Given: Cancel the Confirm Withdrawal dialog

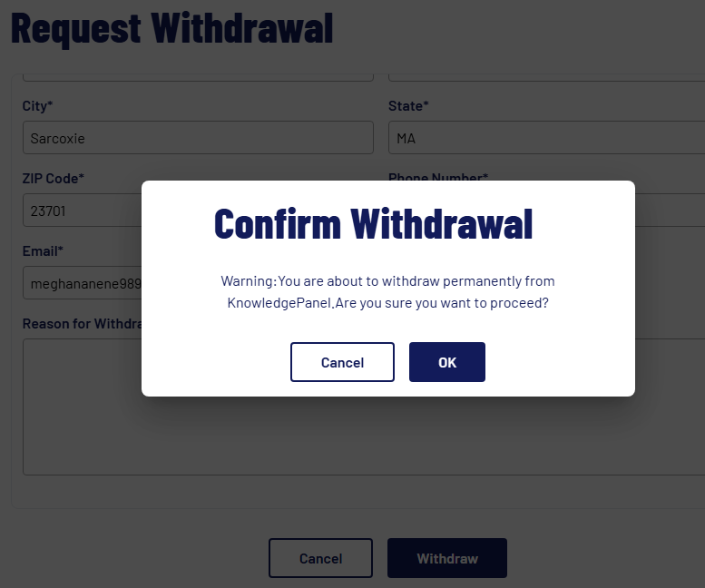Looking at the screenshot, I should pyautogui.click(x=342, y=362).
